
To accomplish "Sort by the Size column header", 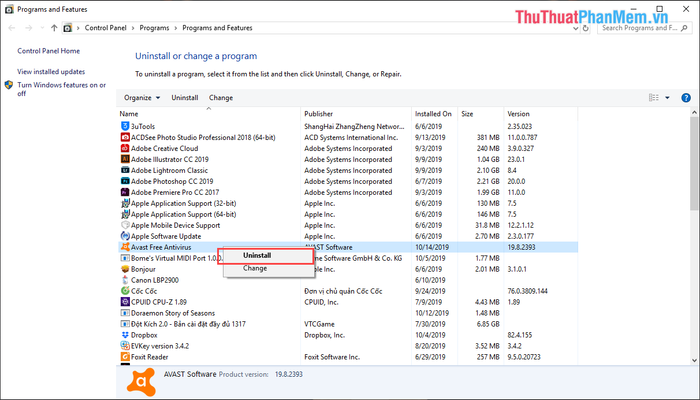I will (x=481, y=114).
